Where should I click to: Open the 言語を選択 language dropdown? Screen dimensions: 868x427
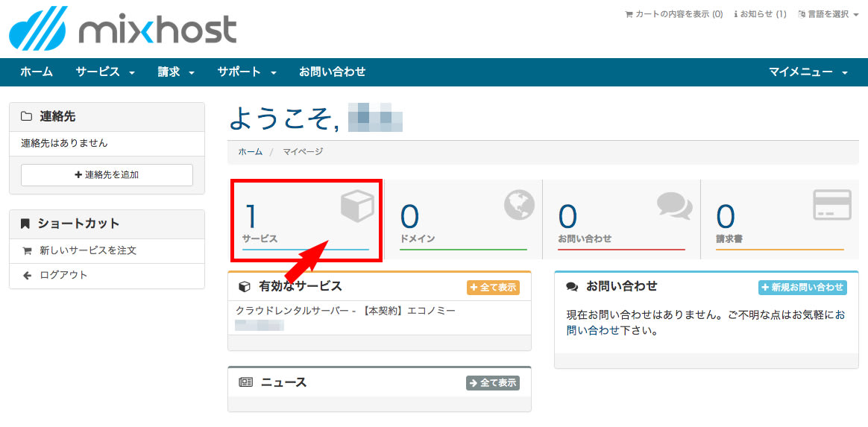[x=828, y=14]
